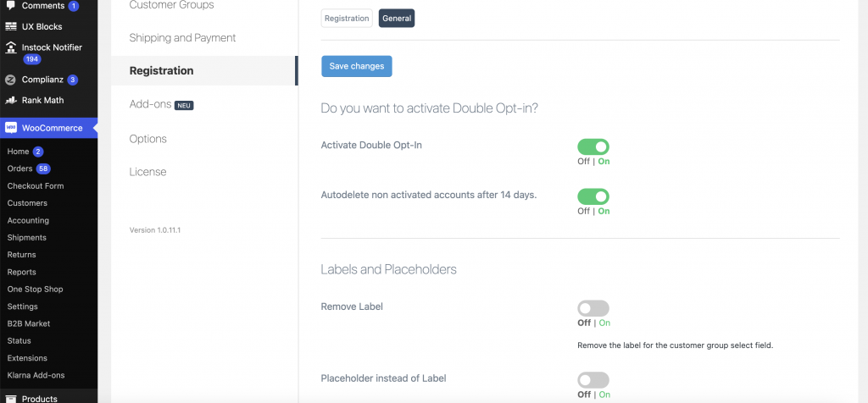Open Add-ons settings section
The width and height of the screenshot is (868, 403).
(x=151, y=104)
